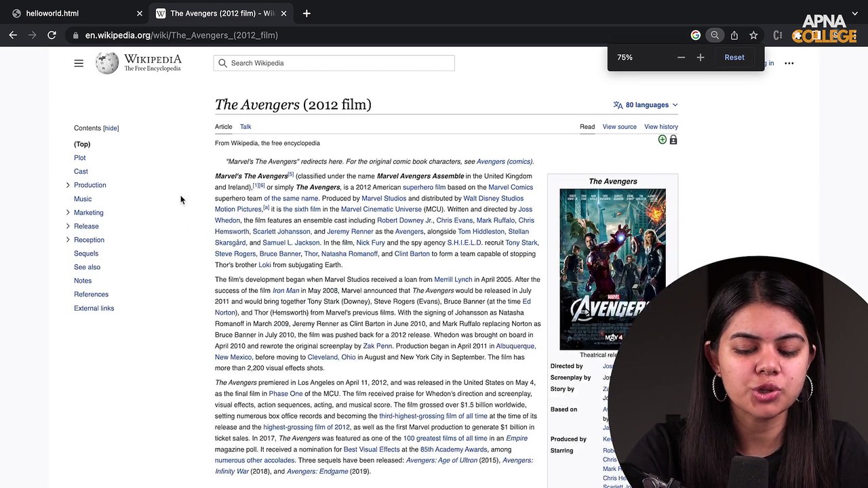Image resolution: width=868 pixels, height=488 pixels.
Task: View site information lock icon in address bar
Action: [75, 35]
